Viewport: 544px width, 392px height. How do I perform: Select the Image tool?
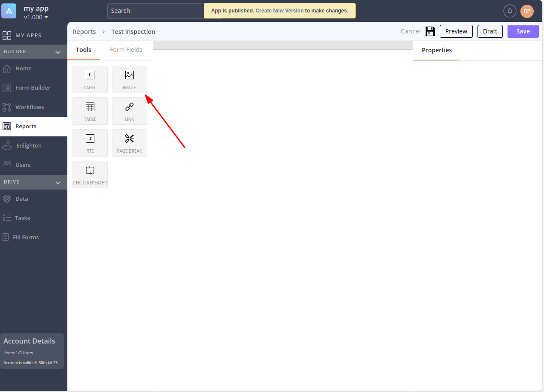click(130, 79)
